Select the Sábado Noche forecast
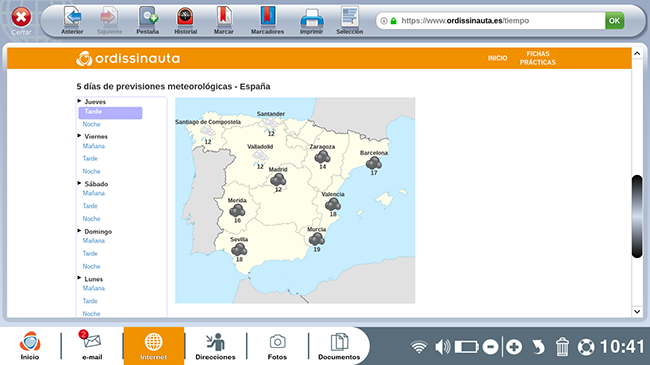Image resolution: width=650 pixels, height=365 pixels. click(x=91, y=219)
